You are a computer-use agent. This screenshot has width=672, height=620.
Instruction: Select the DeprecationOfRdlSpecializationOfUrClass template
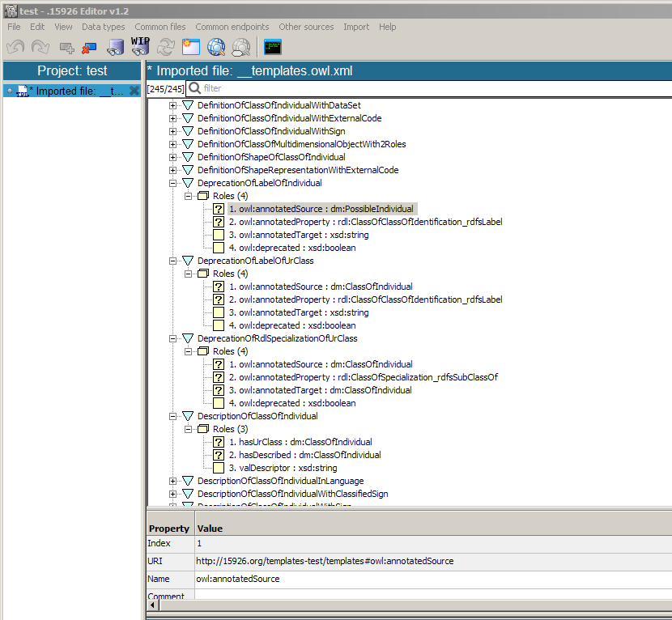pyautogui.click(x=277, y=338)
